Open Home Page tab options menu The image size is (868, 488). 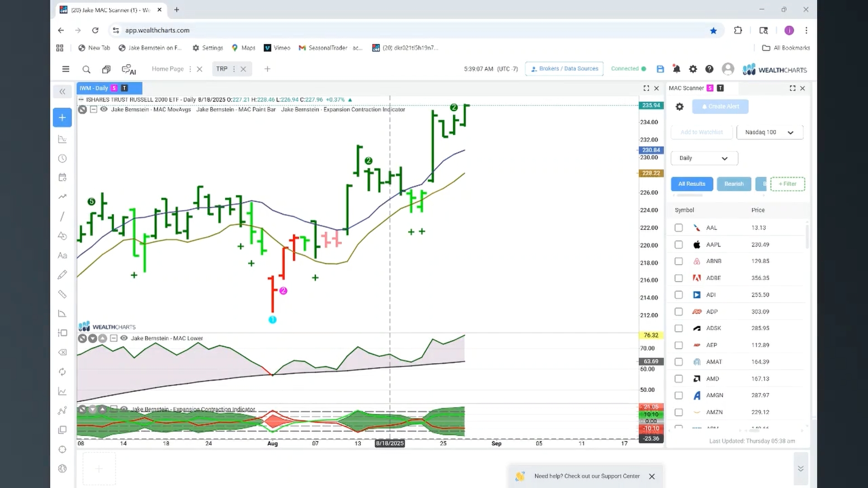(190, 69)
